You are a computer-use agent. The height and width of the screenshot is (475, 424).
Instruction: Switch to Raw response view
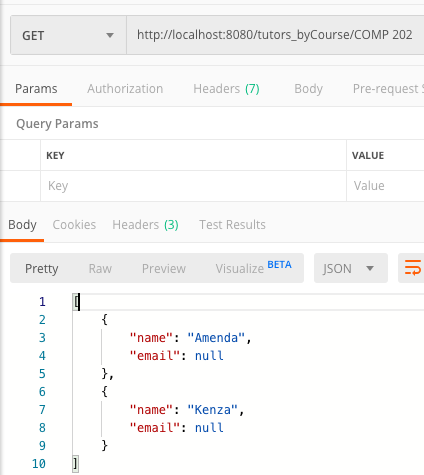(x=100, y=268)
